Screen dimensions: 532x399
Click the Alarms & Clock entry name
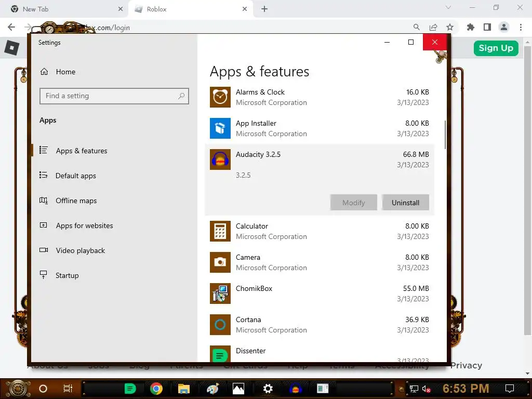(x=260, y=92)
